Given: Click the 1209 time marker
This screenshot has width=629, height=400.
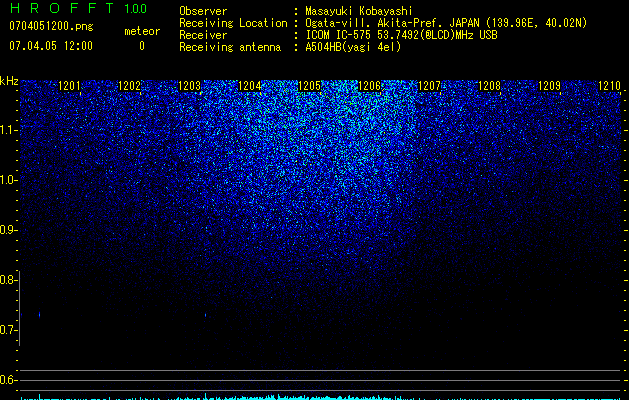Looking at the screenshot, I should click(x=550, y=86).
